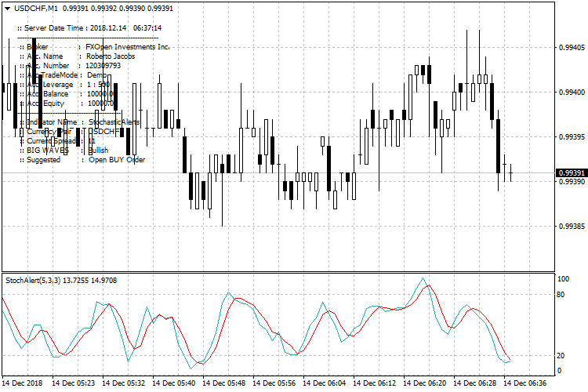Click the 14 Dec 06:36 time label
Screen dimensions: 588x392
(524, 384)
